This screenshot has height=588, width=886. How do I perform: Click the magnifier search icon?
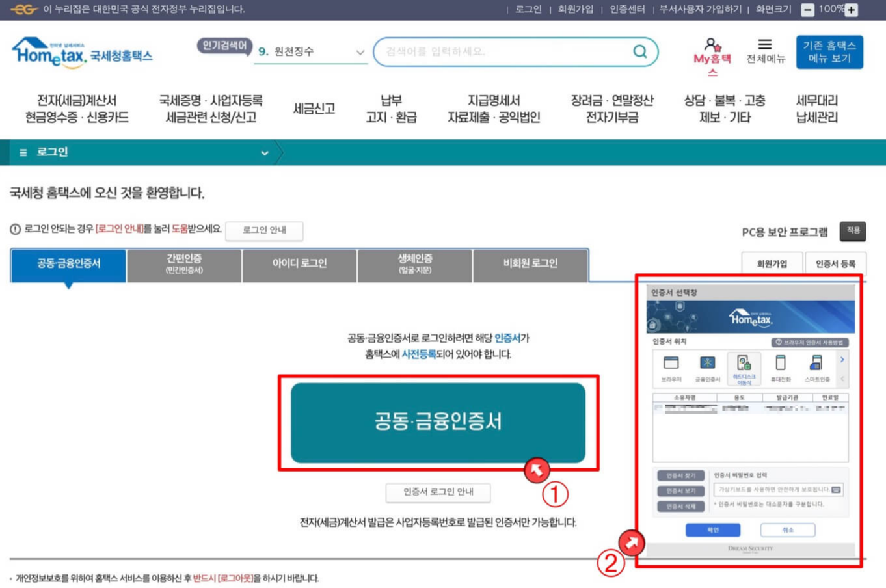(640, 51)
